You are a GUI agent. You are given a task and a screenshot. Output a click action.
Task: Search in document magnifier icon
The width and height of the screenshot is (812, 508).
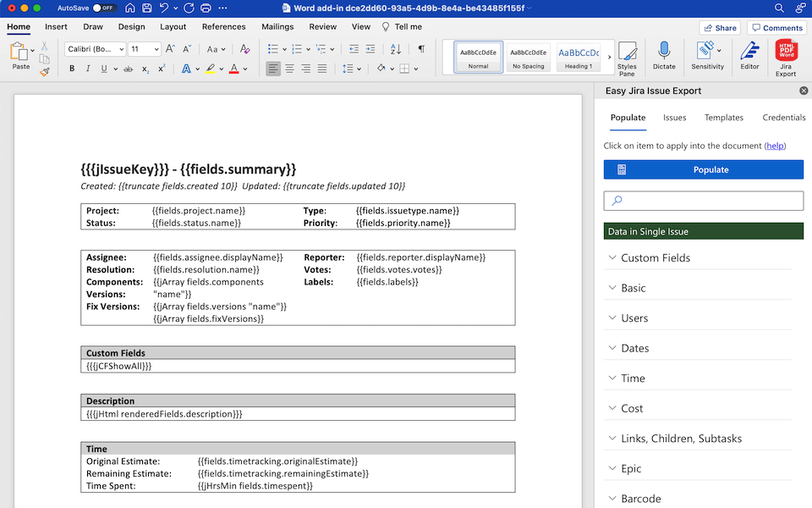pyautogui.click(x=779, y=8)
